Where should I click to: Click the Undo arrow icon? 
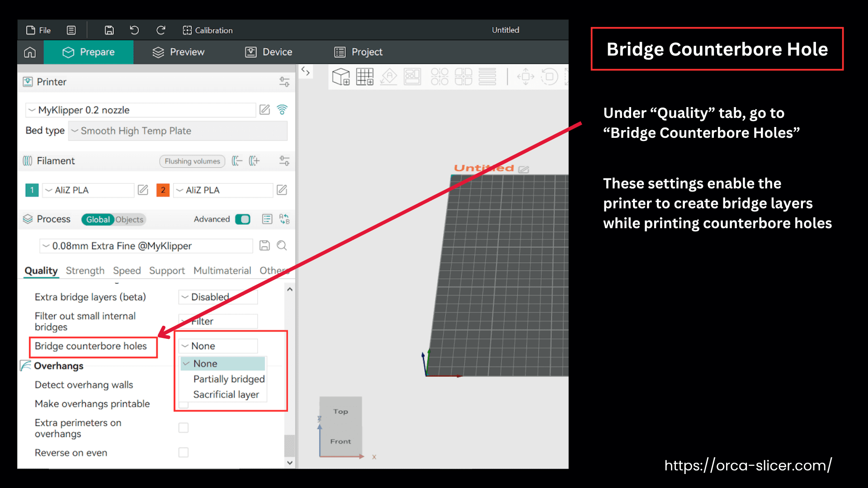tap(134, 30)
